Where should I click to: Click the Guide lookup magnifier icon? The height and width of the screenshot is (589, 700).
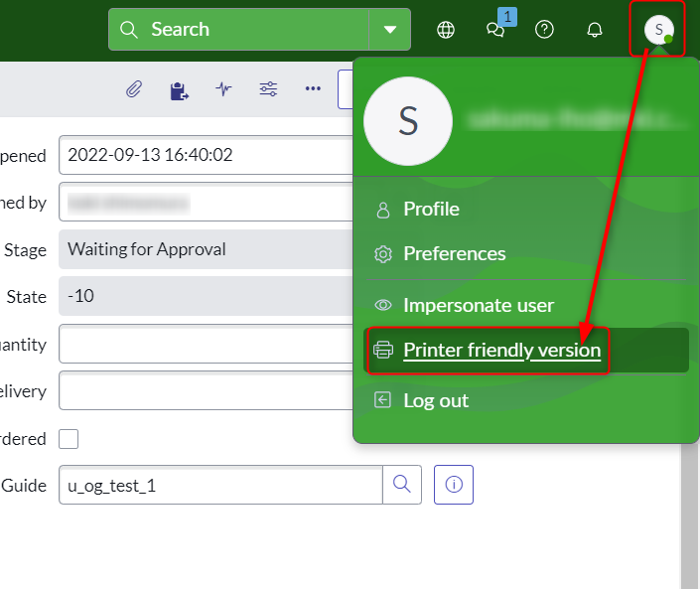(402, 485)
